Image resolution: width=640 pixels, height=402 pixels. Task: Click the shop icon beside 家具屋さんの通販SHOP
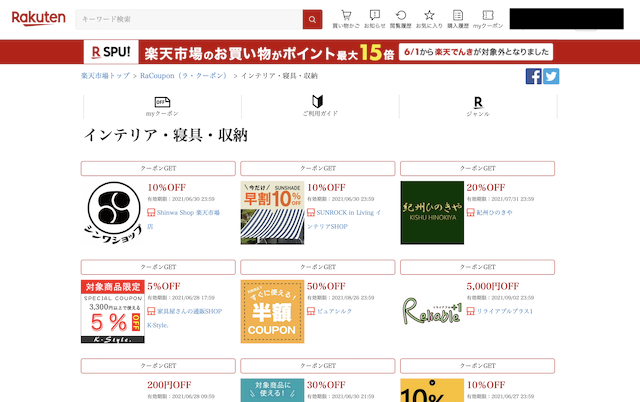151,311
